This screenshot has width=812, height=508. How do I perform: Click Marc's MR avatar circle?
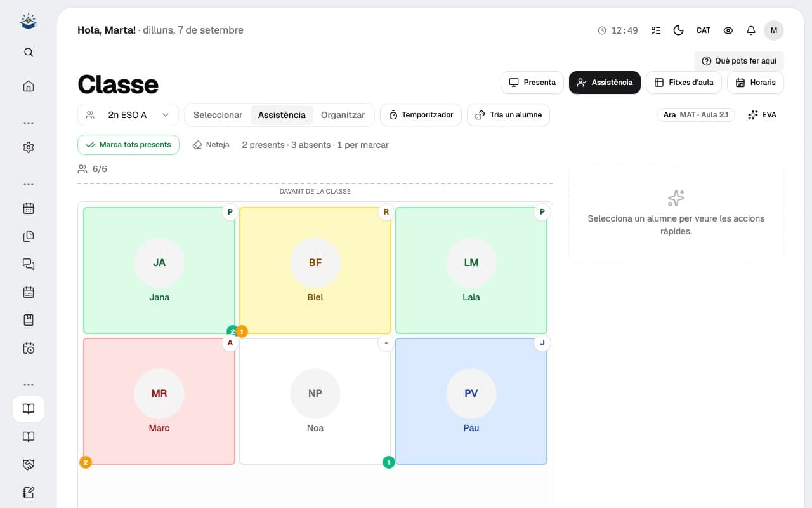[159, 394]
